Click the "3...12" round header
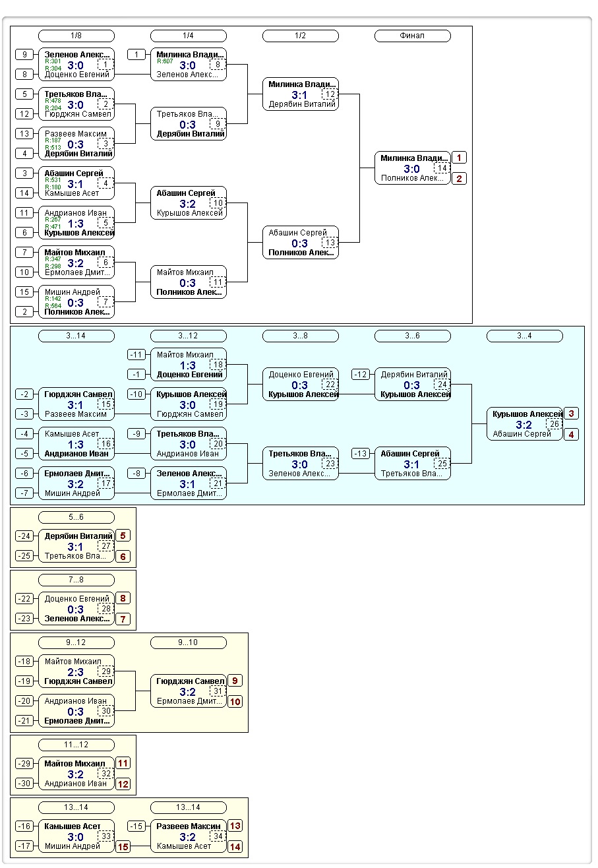Image resolution: width=598 pixels, height=868 pixels. tap(189, 336)
